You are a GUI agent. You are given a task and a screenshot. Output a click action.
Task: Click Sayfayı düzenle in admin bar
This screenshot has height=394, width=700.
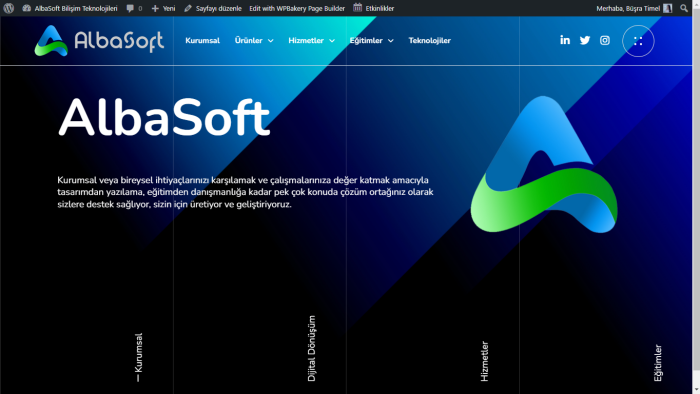[213, 8]
